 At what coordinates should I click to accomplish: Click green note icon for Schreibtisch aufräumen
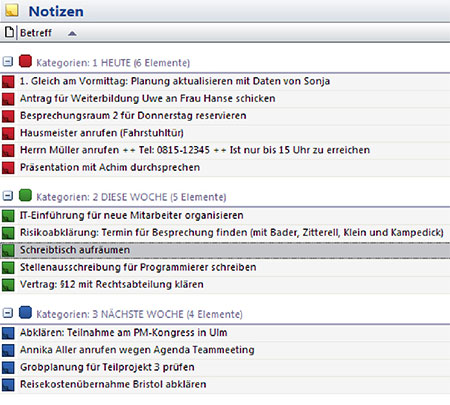click(x=8, y=250)
